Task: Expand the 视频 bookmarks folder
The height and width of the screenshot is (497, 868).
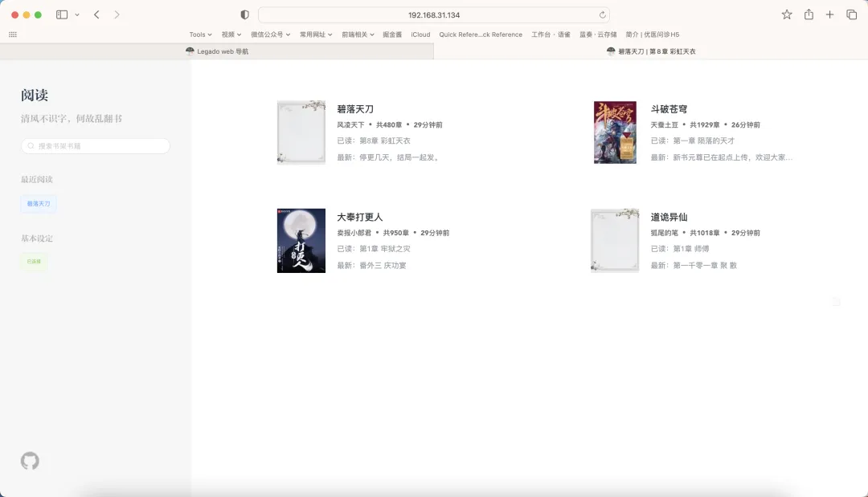Action: point(231,35)
